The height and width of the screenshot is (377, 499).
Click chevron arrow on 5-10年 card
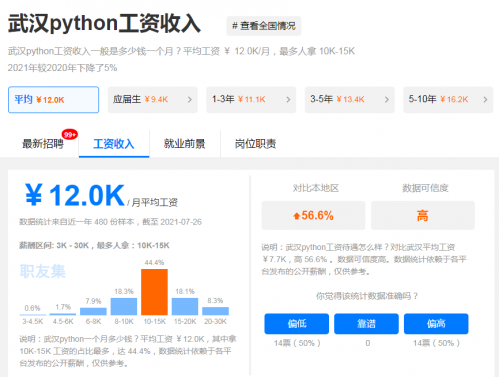point(485,100)
